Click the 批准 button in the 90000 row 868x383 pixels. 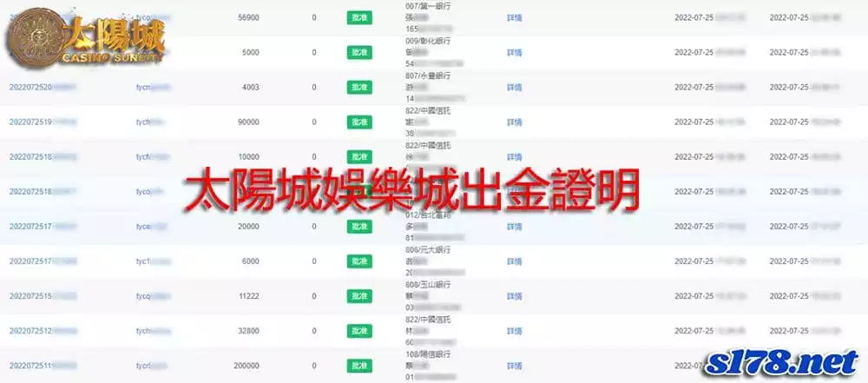click(x=359, y=122)
